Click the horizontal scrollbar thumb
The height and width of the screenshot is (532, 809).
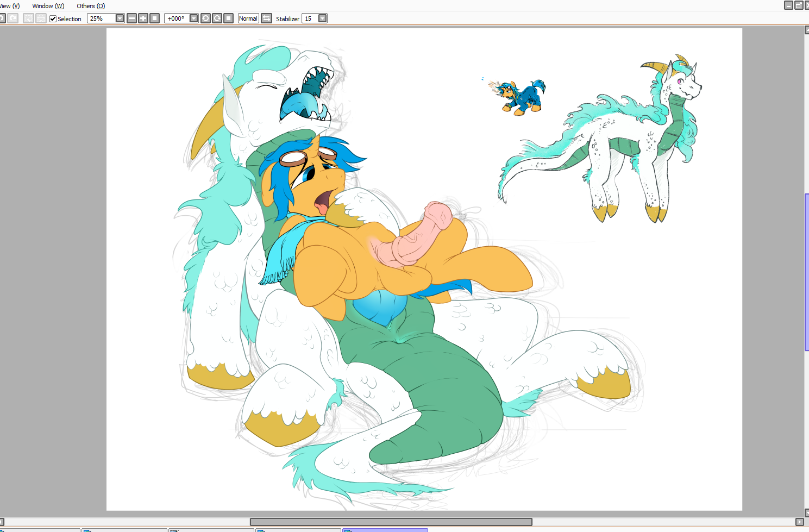[x=391, y=522]
